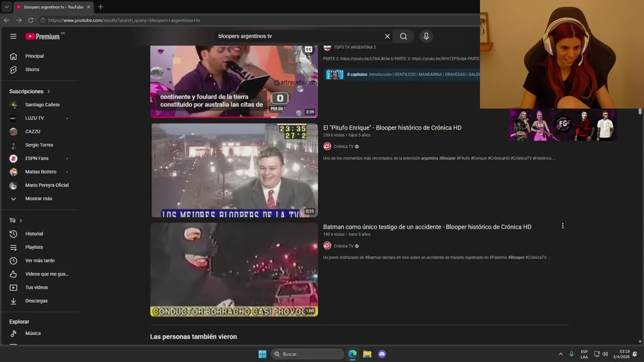Go forward in browser history

[x=19, y=20]
